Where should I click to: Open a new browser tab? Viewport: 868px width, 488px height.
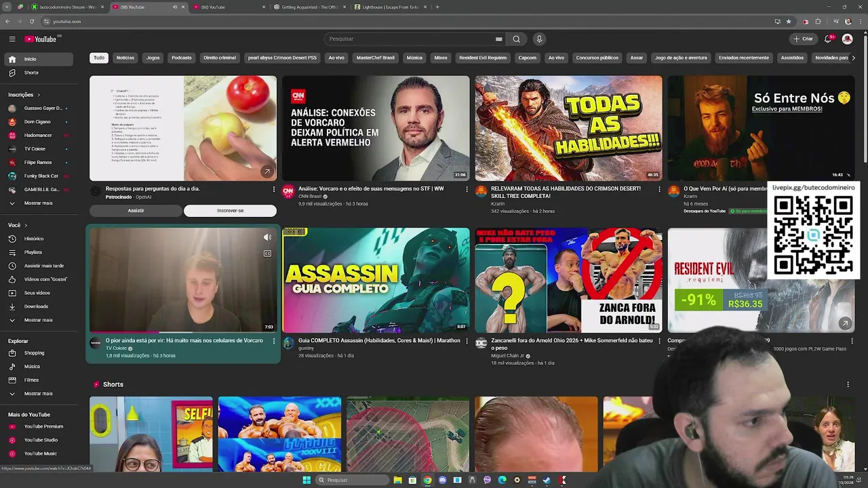[437, 7]
